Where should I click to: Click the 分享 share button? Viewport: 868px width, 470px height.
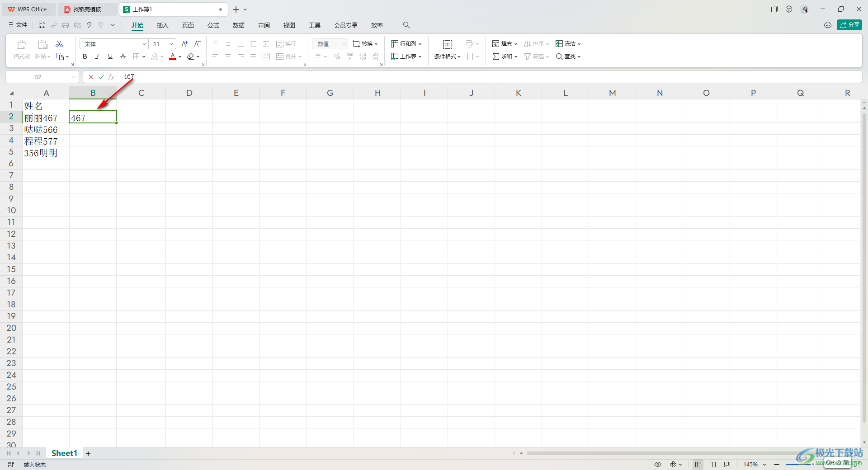coord(849,25)
